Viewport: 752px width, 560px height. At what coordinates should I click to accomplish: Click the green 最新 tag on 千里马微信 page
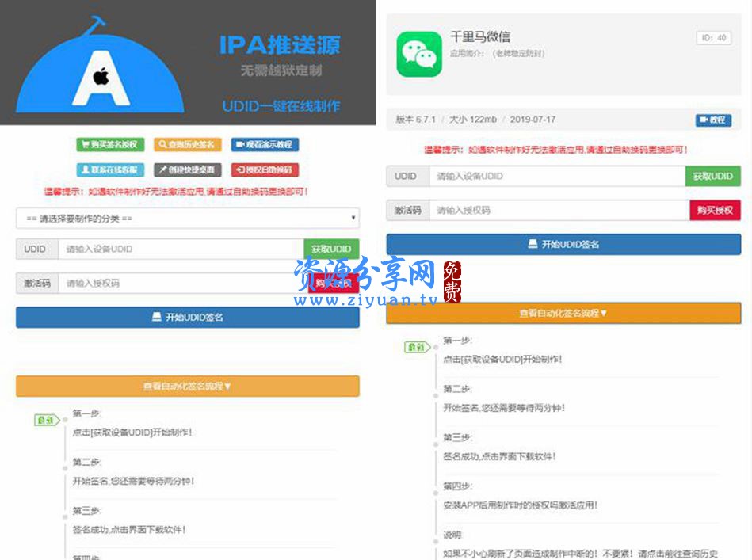pyautogui.click(x=418, y=347)
